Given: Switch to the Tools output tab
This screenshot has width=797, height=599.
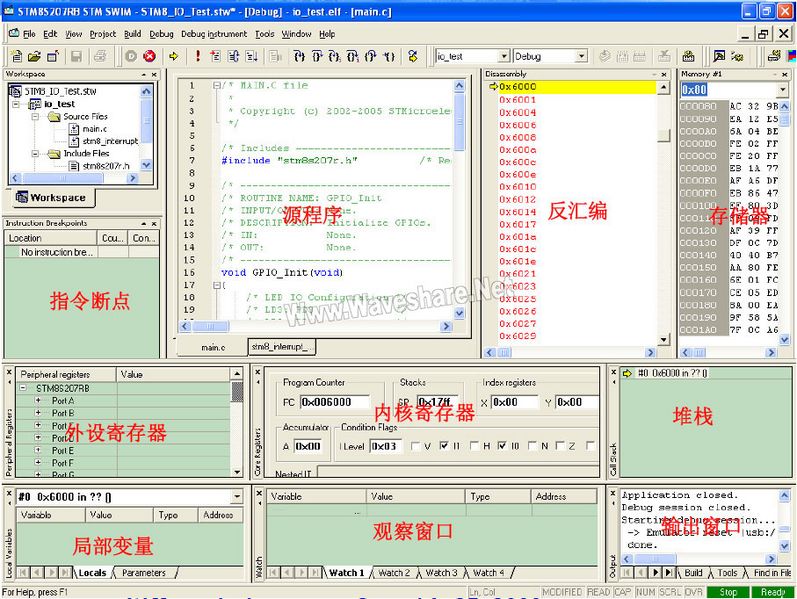Looking at the screenshot, I should coord(727,573).
